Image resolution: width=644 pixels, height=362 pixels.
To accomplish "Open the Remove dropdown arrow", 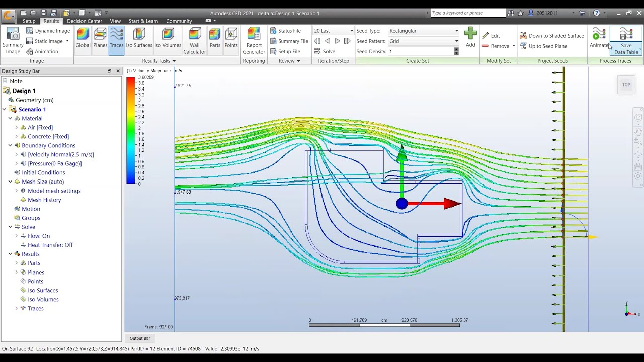I will pos(514,46).
